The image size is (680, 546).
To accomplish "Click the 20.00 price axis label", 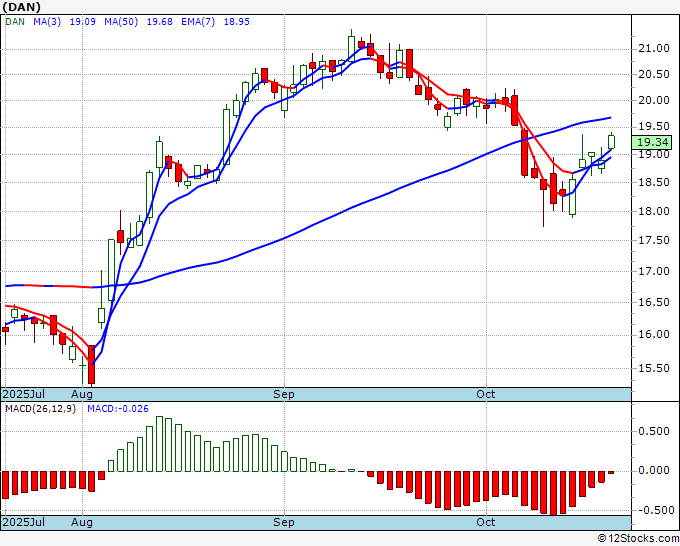I will tap(654, 100).
